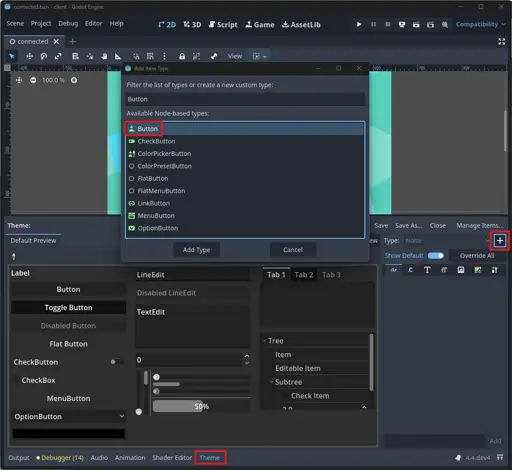Zoom in using the canvas plus icon
Image resolution: width=512 pixels, height=470 pixels.
74,80
